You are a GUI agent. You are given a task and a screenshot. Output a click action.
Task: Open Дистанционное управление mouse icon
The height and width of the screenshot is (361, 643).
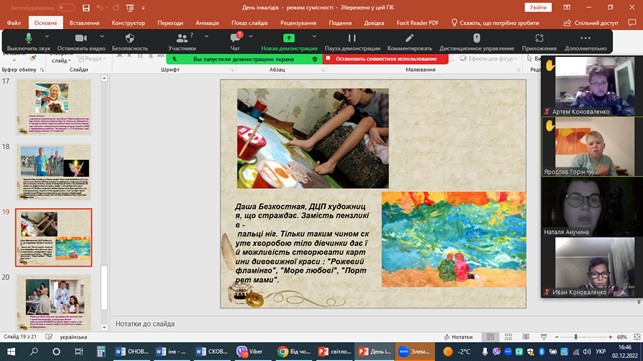[x=476, y=38]
